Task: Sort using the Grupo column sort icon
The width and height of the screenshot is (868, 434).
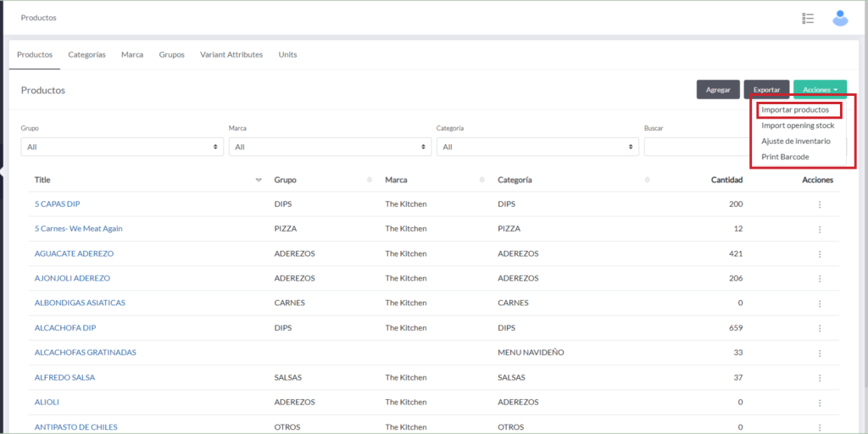Action: tap(369, 180)
